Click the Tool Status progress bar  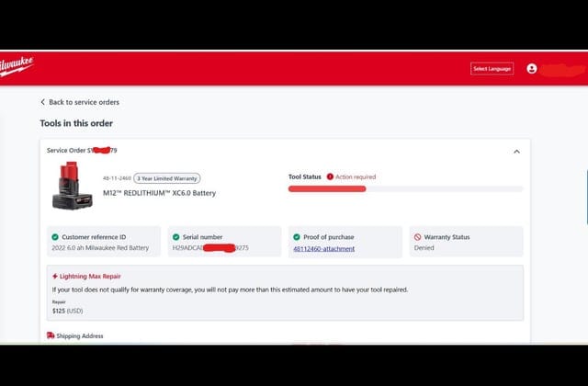(405, 188)
